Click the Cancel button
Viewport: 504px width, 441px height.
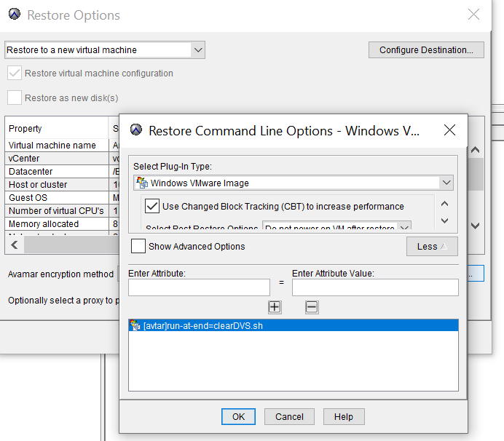coord(289,416)
